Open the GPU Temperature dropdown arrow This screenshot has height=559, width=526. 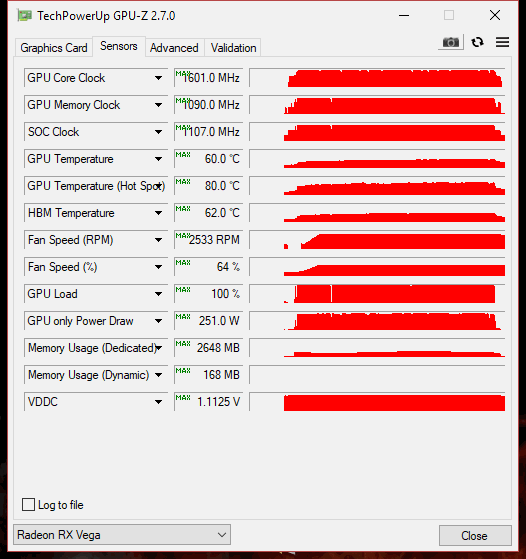pos(158,159)
